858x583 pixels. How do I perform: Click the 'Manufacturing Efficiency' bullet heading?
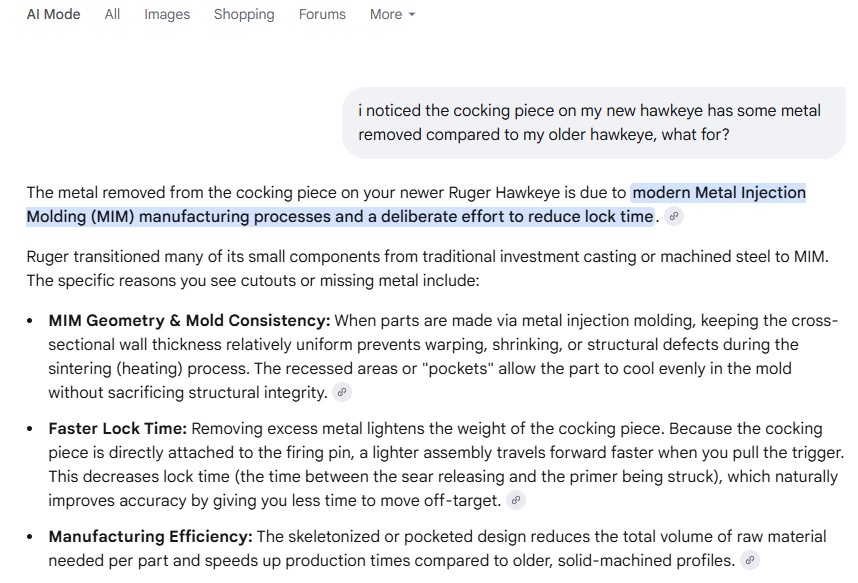point(150,536)
